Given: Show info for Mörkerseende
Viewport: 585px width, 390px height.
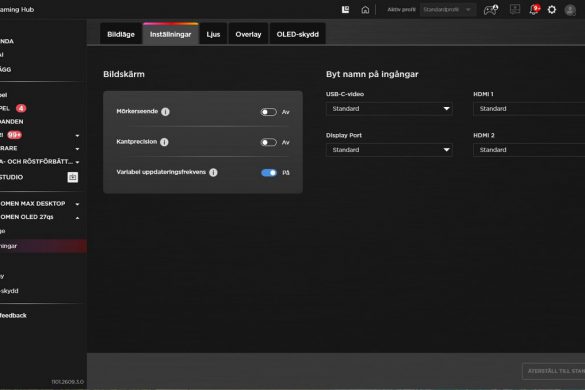Looking at the screenshot, I should click(165, 112).
